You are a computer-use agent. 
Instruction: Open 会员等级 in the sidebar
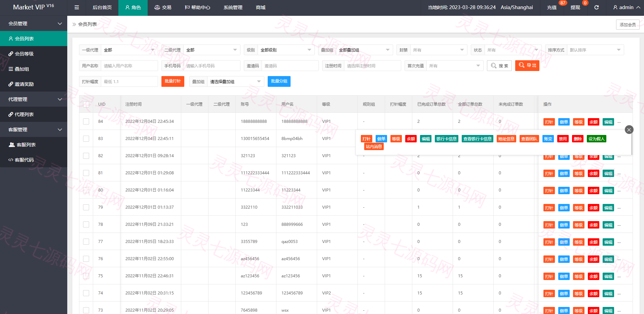[34, 54]
